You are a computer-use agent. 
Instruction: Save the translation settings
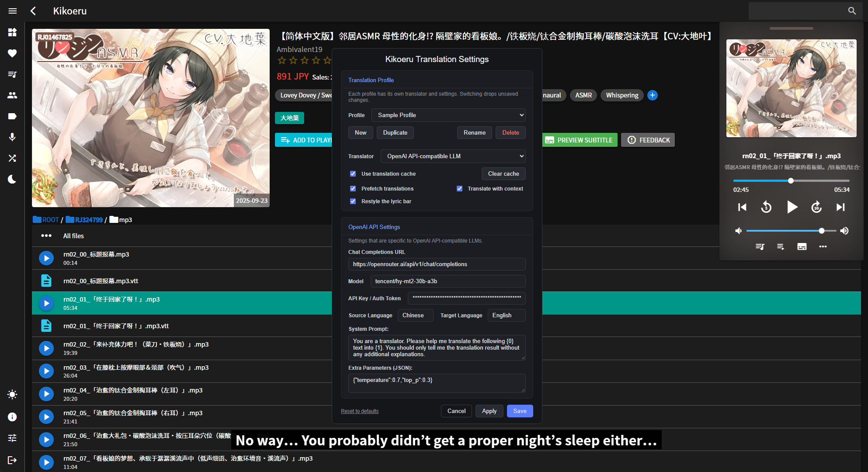pos(520,411)
